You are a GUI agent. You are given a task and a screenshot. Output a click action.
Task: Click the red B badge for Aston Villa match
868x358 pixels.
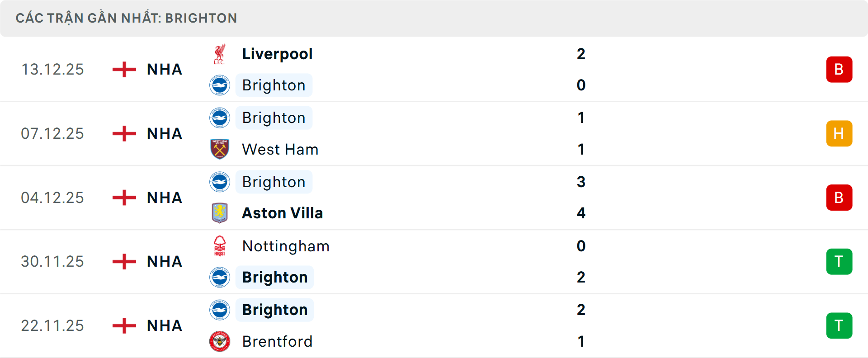tap(839, 198)
